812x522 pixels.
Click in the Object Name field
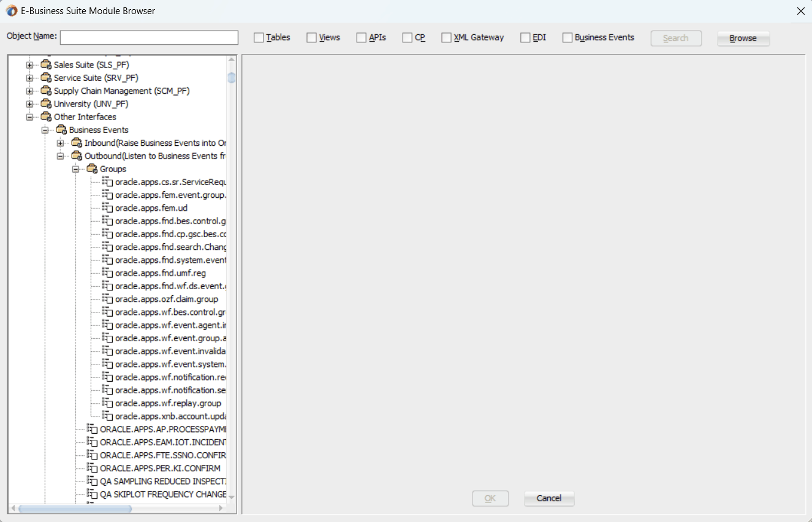149,38
